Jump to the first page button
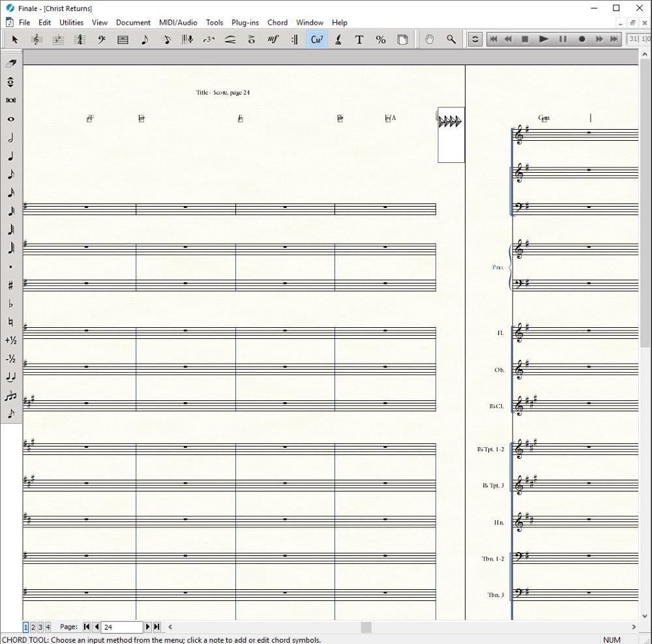 [87, 627]
